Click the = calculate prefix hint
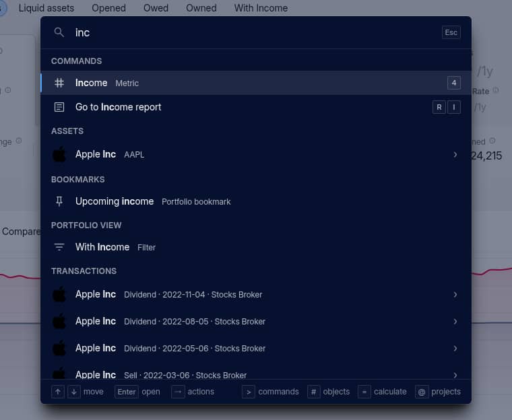512x420 pixels. click(364, 392)
